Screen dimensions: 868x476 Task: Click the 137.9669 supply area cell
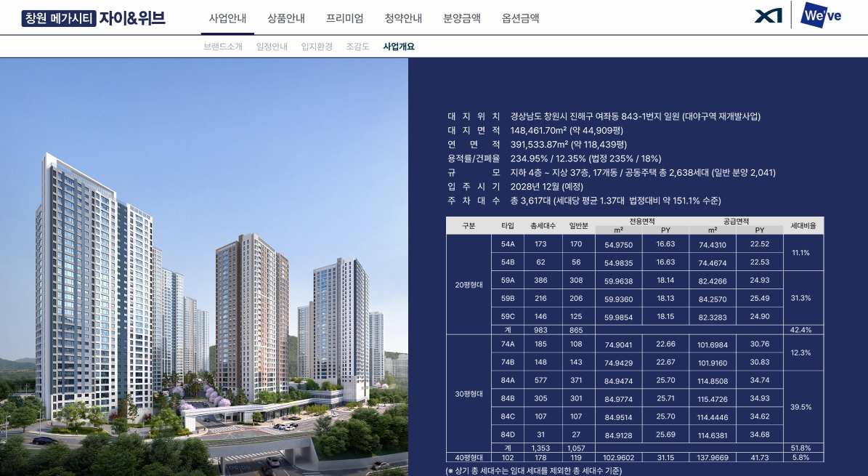pyautogui.click(x=713, y=458)
